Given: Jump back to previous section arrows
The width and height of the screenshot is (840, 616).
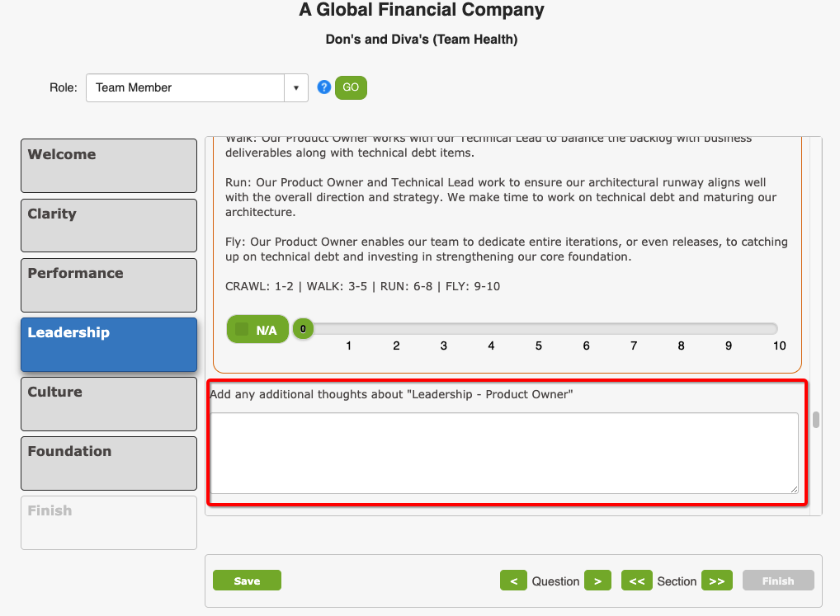Looking at the screenshot, I should point(636,581).
